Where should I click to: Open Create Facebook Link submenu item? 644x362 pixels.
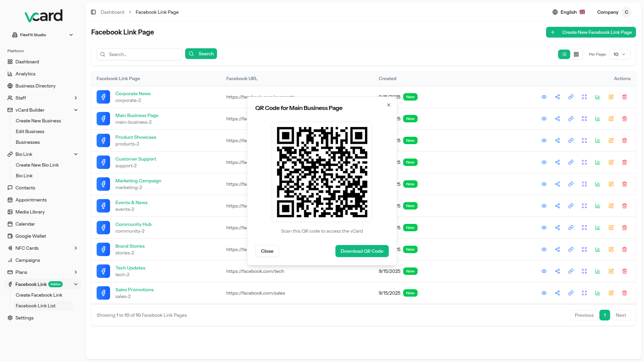pyautogui.click(x=39, y=295)
